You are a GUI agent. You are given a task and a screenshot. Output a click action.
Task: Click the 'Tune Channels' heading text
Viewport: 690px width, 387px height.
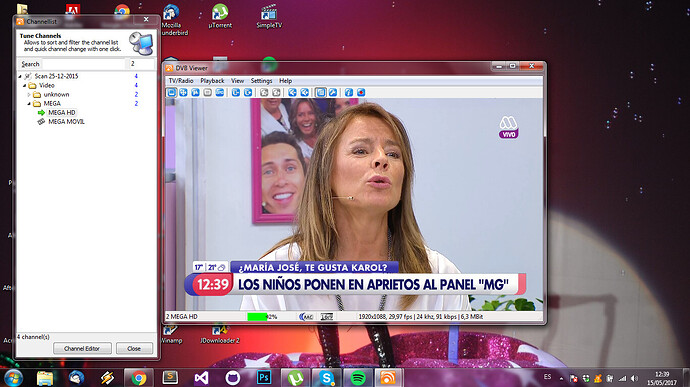click(40, 36)
